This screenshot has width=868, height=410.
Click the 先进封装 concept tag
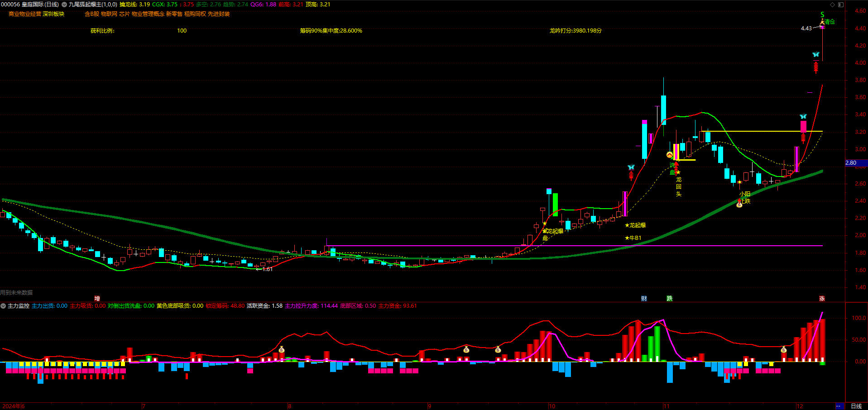[x=219, y=14]
